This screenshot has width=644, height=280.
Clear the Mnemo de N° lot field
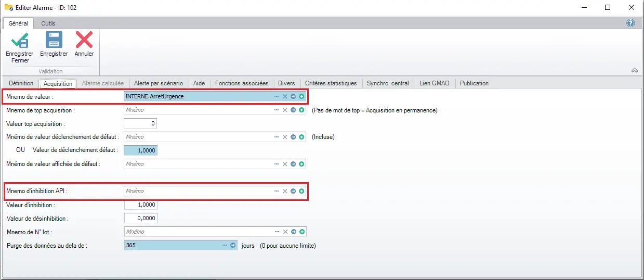(x=285, y=232)
